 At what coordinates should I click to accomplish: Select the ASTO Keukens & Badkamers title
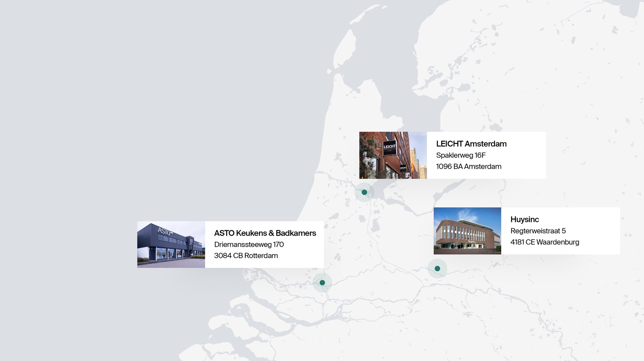click(265, 233)
